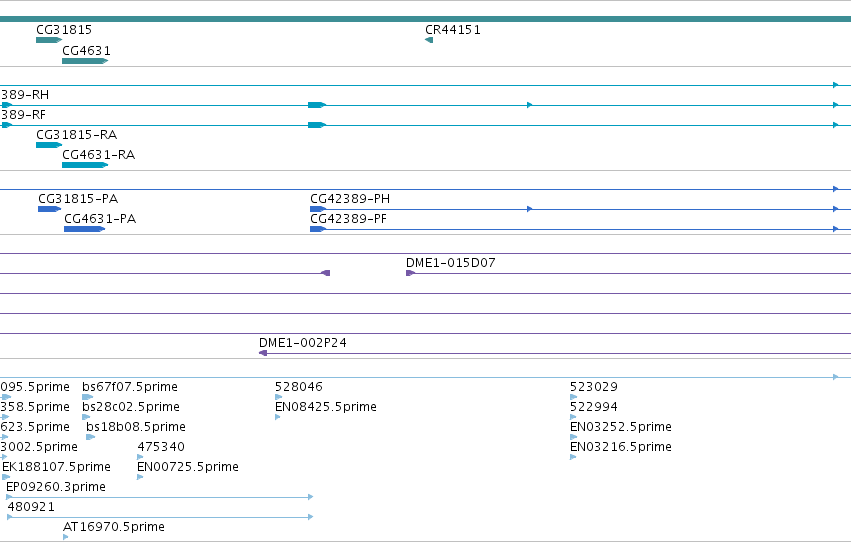Click the 095.5prime EST label
The height and width of the screenshot is (542, 851).
pos(35,387)
